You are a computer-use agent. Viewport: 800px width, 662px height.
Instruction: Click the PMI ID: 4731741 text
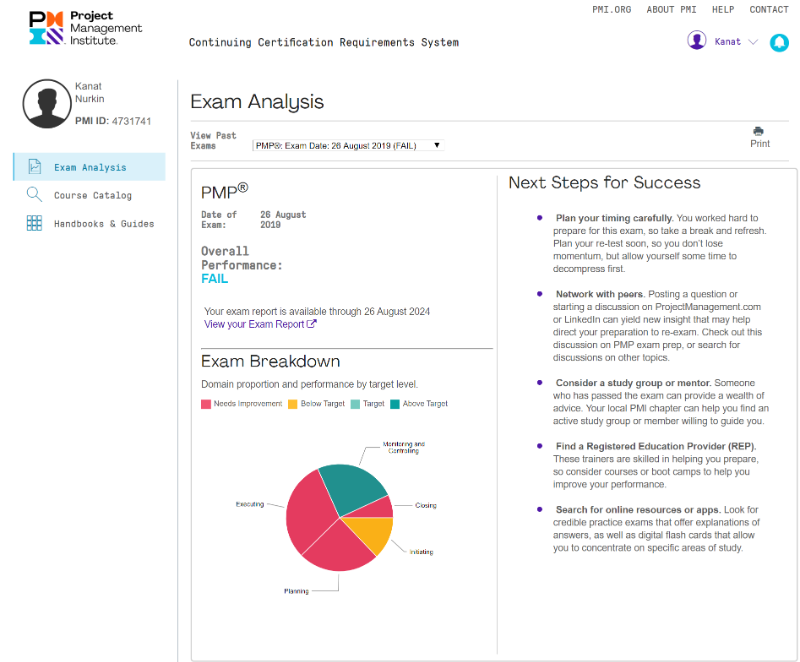tap(113, 121)
